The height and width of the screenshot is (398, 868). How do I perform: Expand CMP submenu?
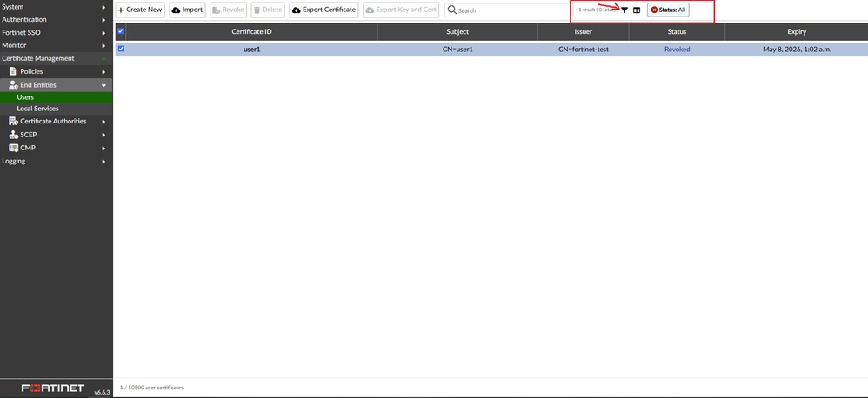click(x=56, y=148)
